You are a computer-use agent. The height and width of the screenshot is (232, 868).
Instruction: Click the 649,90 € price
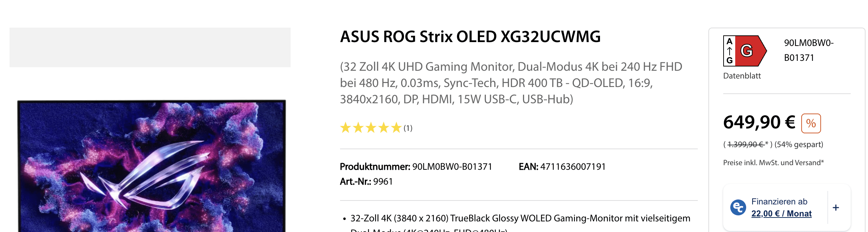[x=759, y=122]
